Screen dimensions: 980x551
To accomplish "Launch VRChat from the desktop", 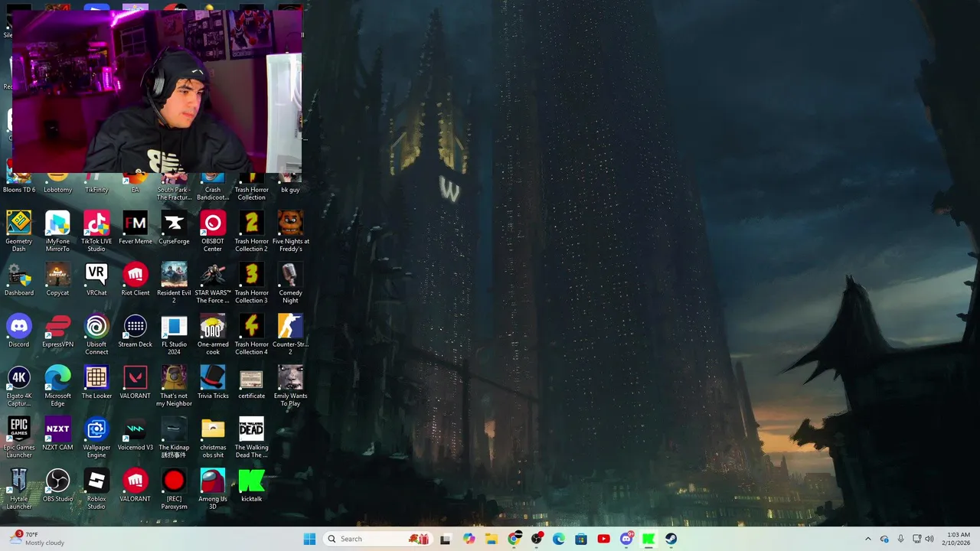I will [x=96, y=279].
